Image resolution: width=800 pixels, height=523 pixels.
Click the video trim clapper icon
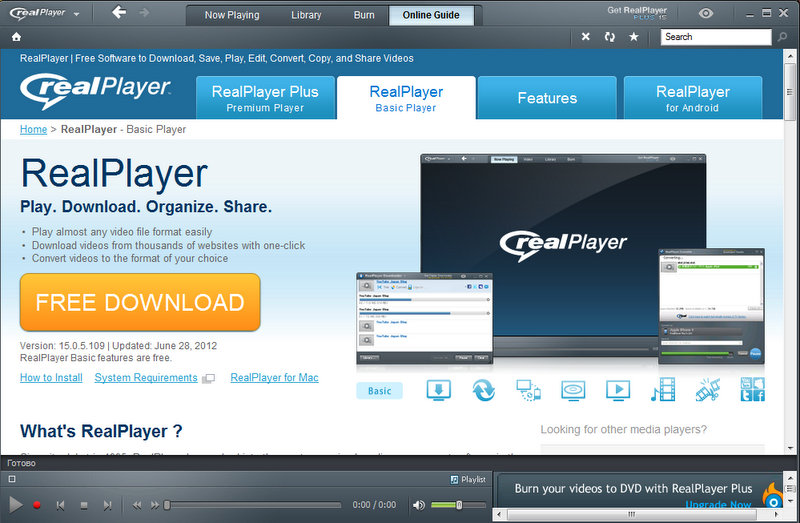click(708, 389)
